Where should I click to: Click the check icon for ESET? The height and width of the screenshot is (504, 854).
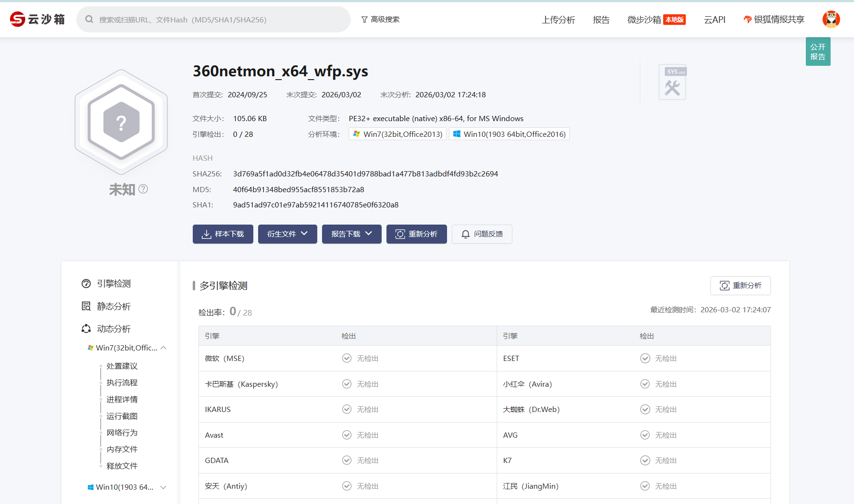click(645, 359)
